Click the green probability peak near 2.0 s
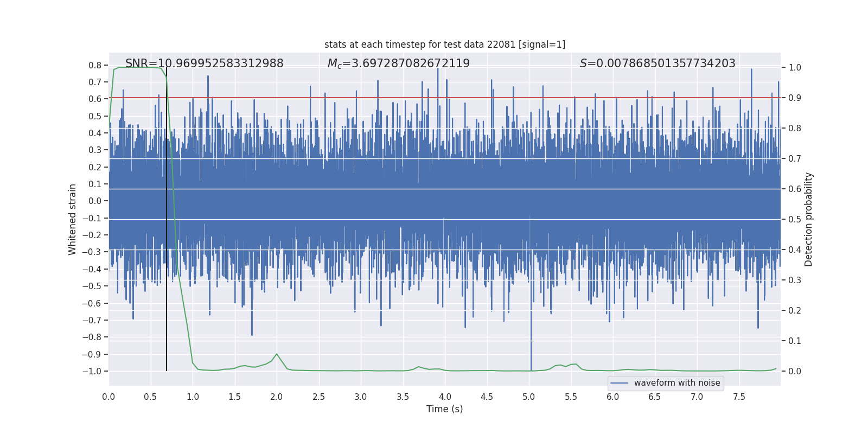 point(277,354)
